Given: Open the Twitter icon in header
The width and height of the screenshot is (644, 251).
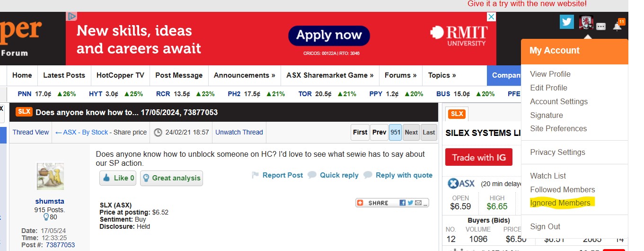Looking at the screenshot, I should pos(566,22).
